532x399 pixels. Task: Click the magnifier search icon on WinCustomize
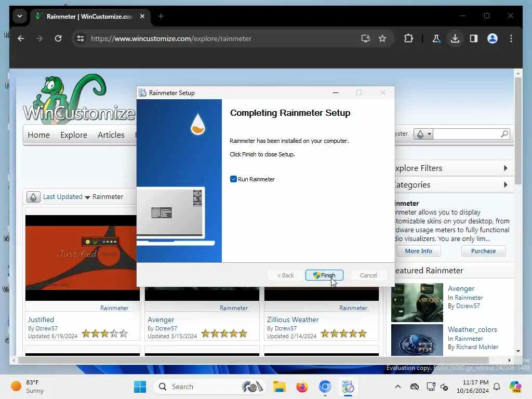coord(504,134)
